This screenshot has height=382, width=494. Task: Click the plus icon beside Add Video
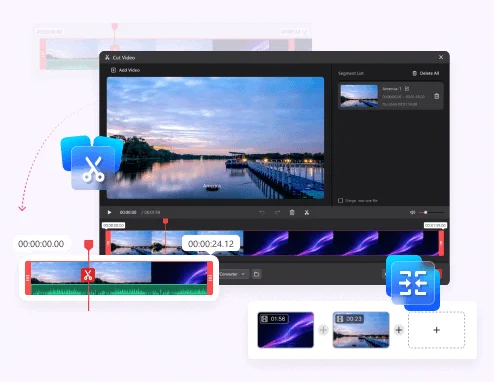coord(113,70)
